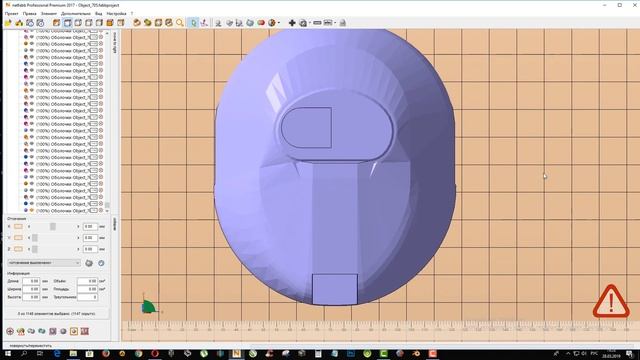The image size is (640, 360).
Task: Click the Объём value field
Action: [x=87, y=281]
